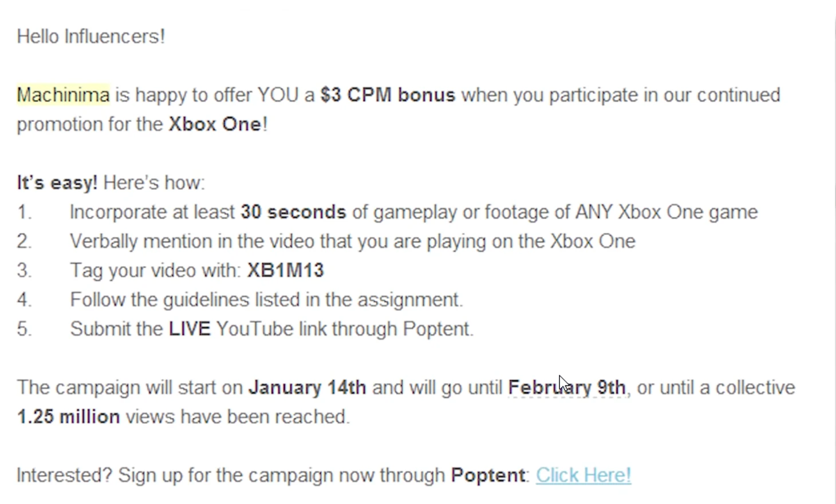Image resolution: width=836 pixels, height=504 pixels.
Task: Click the bold '30 seconds' text
Action: point(293,212)
